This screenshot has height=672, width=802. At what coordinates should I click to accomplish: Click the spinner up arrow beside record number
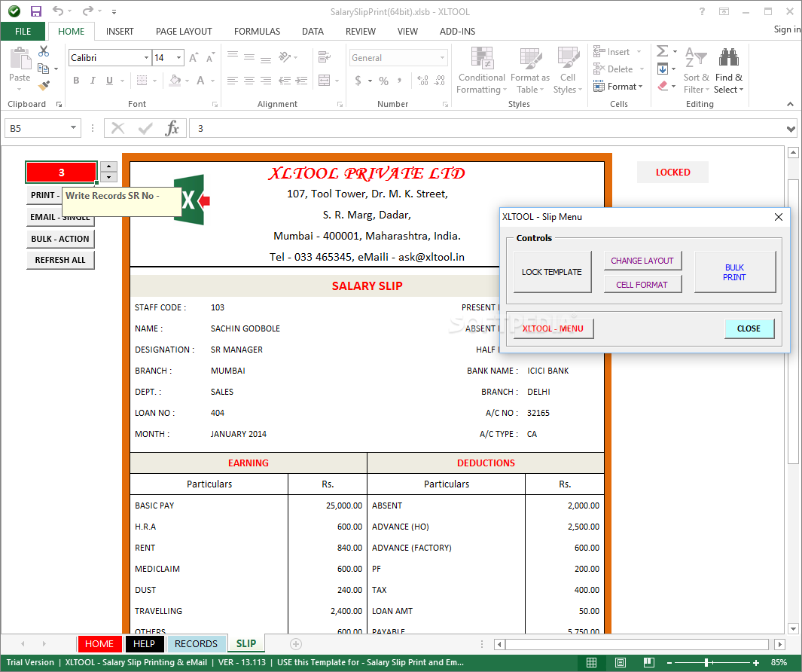tap(108, 166)
